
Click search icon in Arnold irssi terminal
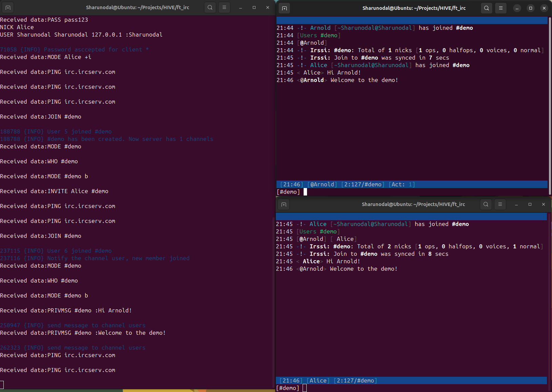point(487,8)
